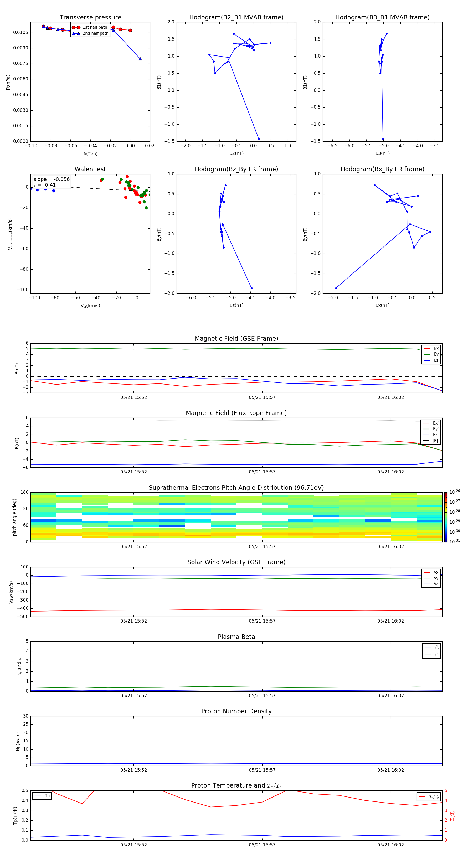The image size is (473, 868).
Task: Click the 10^-31 colorbar tick label
Action: [x=454, y=542]
